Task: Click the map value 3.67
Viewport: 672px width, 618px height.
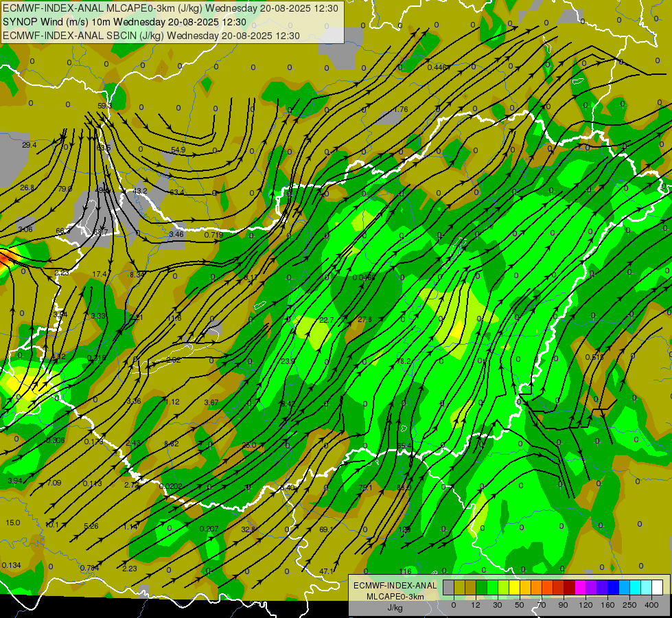Action: [x=211, y=402]
